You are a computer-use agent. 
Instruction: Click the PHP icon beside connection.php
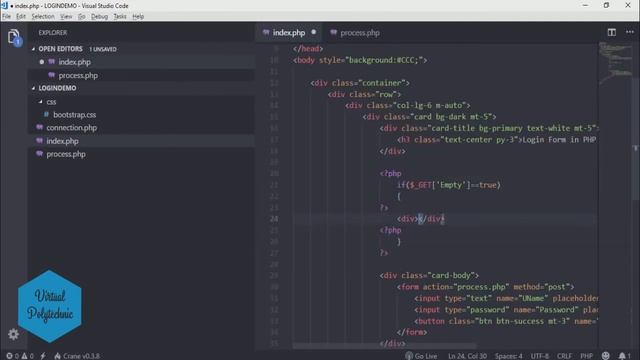coord(39,127)
